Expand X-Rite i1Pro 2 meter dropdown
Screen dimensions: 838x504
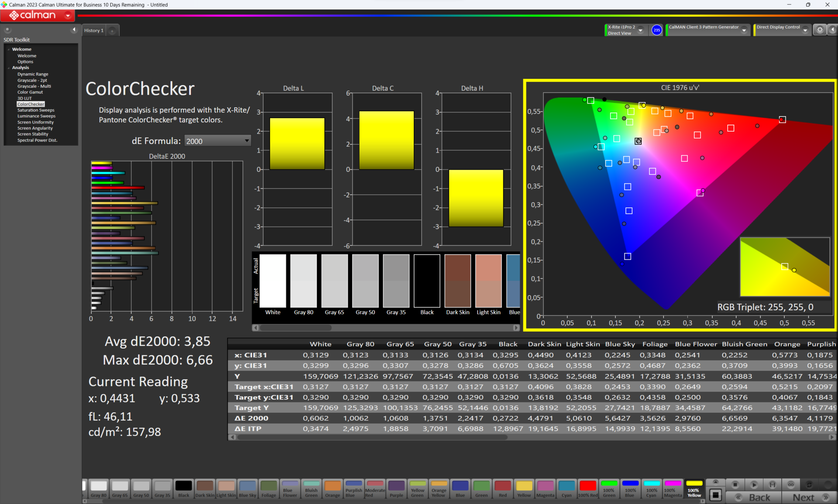coord(640,30)
